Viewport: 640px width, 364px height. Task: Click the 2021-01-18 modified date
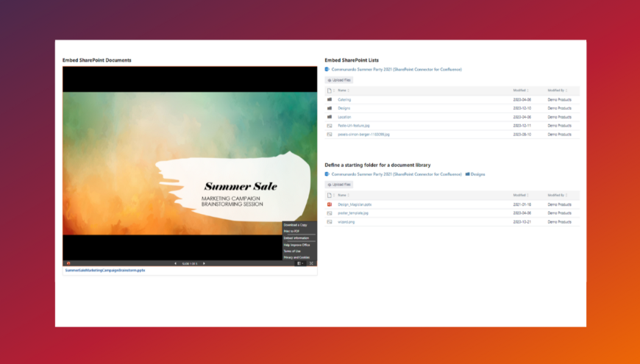[x=522, y=204]
